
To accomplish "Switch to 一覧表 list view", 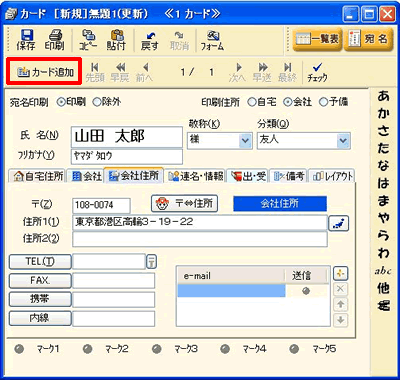I will (317, 40).
